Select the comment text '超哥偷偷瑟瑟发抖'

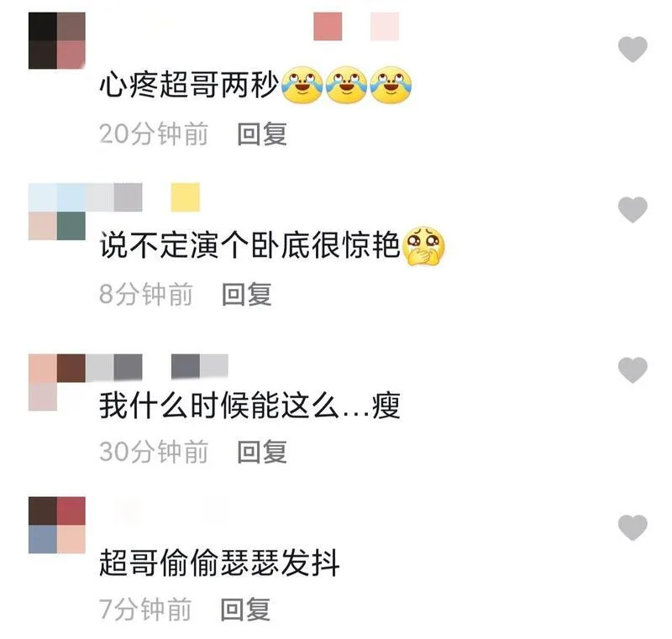click(220, 563)
